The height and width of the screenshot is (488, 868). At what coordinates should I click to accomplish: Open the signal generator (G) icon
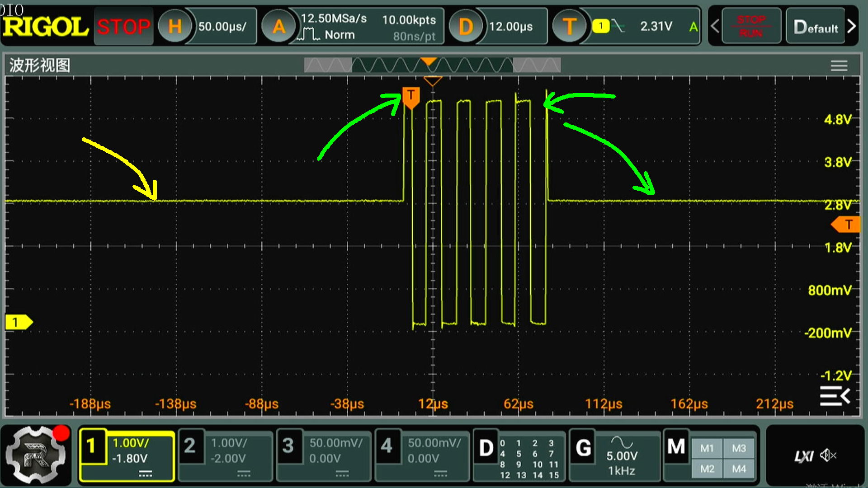pyautogui.click(x=583, y=448)
